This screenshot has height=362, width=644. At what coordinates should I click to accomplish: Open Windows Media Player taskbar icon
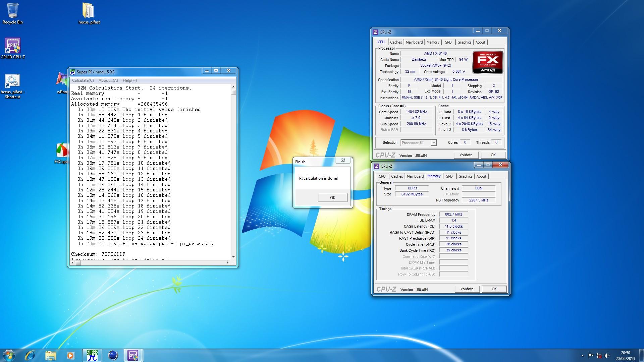[70, 355]
